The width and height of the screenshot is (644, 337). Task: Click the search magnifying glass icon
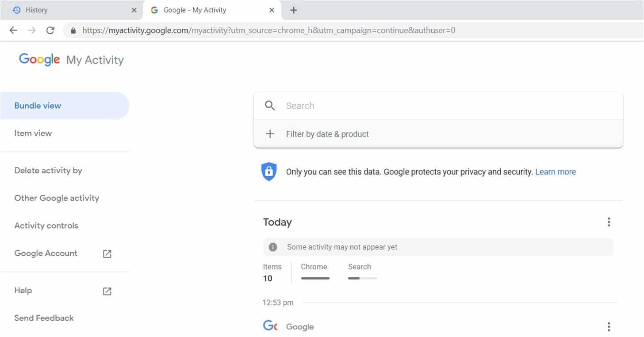(269, 106)
